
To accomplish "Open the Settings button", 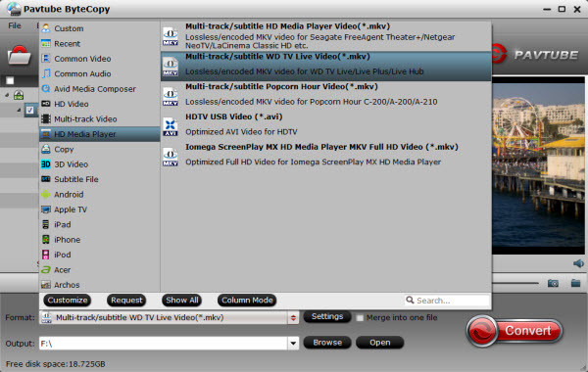I will click(x=327, y=316).
